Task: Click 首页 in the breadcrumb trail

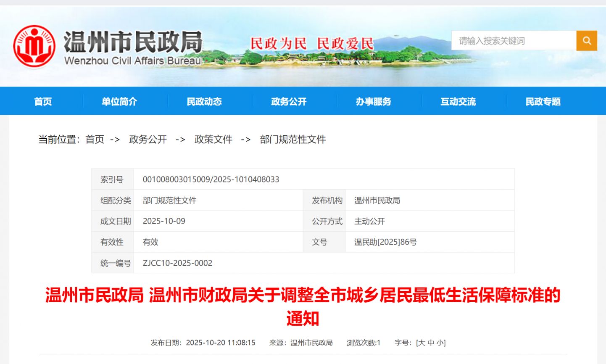Action: tap(95, 139)
